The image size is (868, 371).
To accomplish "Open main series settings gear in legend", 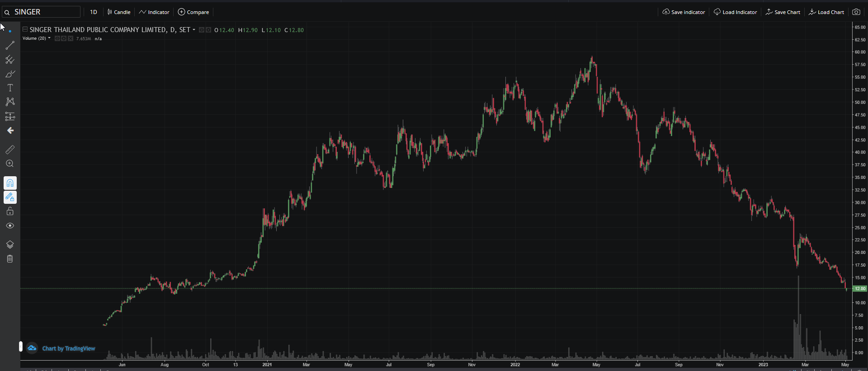I will click(x=208, y=30).
